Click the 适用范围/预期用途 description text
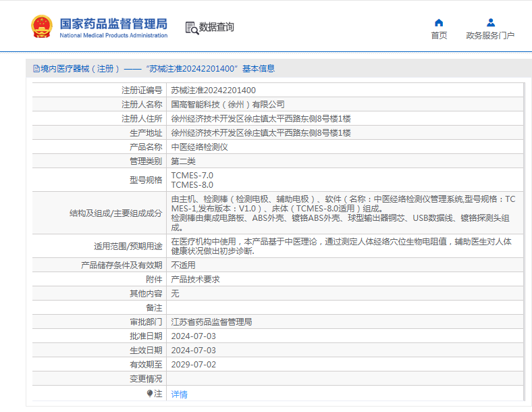 [x=341, y=246]
